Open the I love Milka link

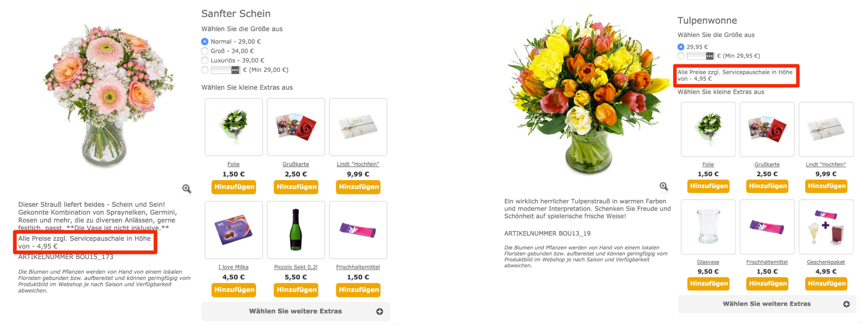pos(233,267)
